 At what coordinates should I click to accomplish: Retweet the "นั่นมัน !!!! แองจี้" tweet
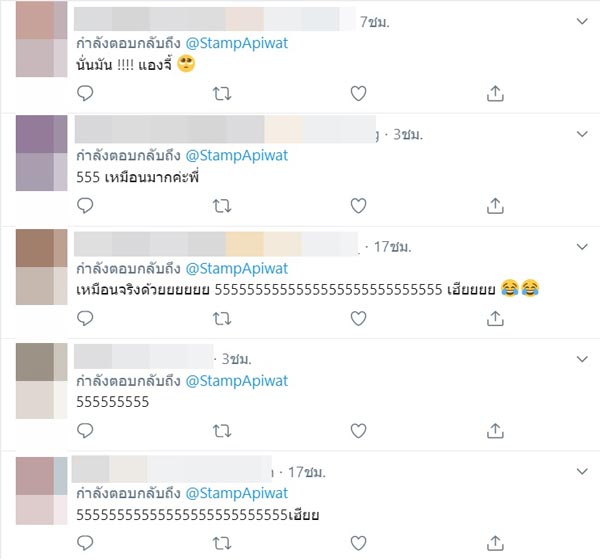click(x=222, y=93)
